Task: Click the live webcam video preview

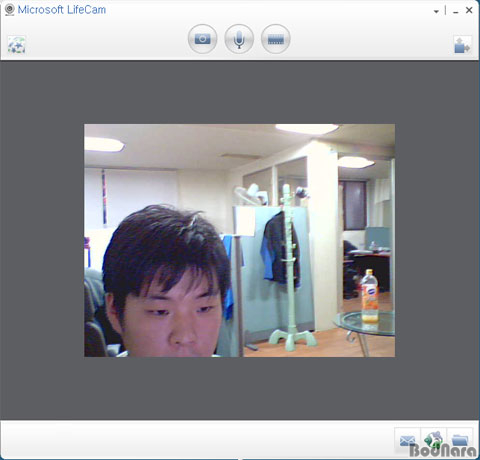Action: (x=239, y=240)
